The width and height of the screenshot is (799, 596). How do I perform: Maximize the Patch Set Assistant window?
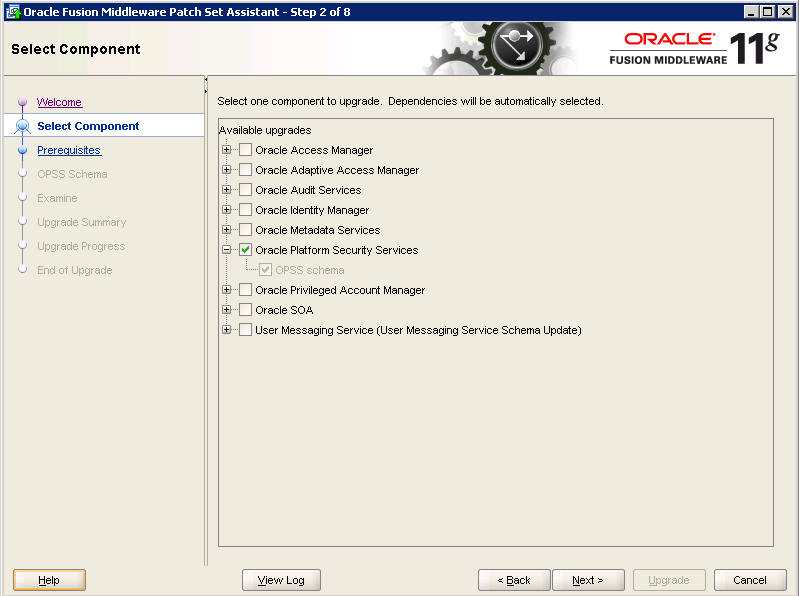(x=768, y=12)
